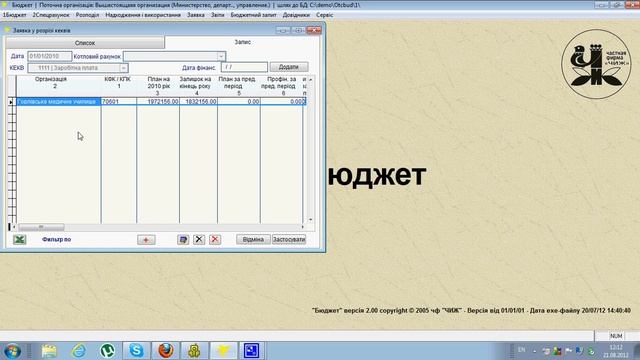Screen dimensions: 640x360
Task: Click the grid's scroll right arrow
Action: tap(302, 227)
